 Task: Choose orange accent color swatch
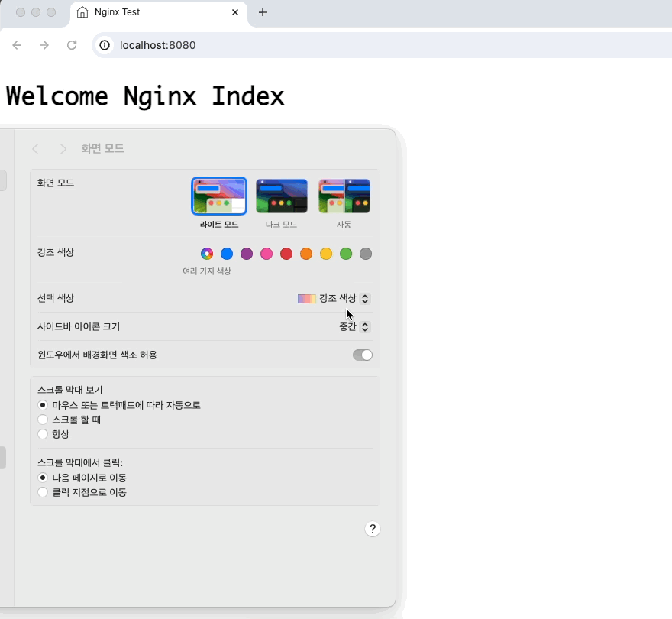[306, 254]
